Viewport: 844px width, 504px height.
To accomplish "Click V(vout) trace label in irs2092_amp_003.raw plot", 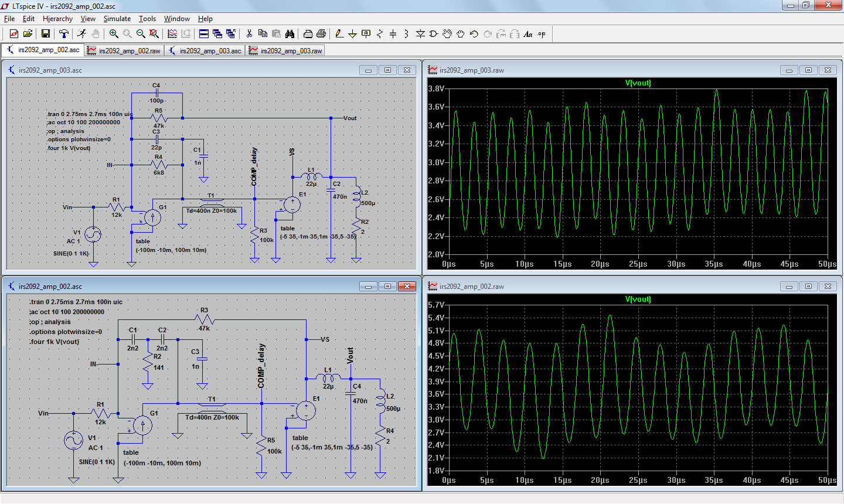I will tap(638, 83).
